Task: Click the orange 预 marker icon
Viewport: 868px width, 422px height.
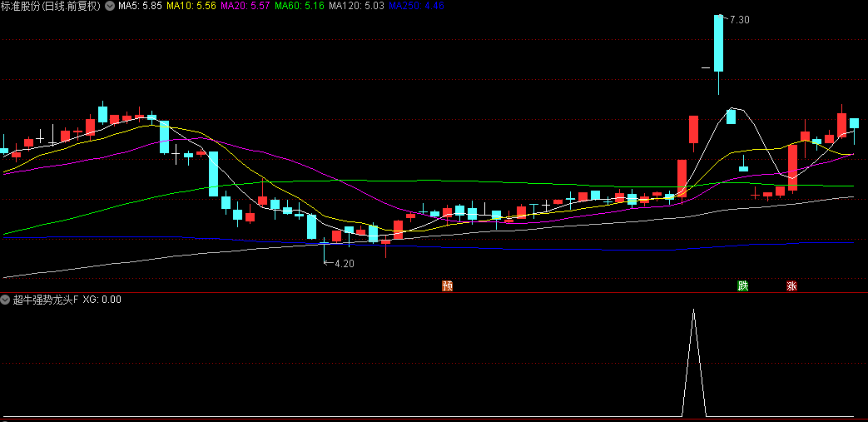Action: (x=447, y=285)
